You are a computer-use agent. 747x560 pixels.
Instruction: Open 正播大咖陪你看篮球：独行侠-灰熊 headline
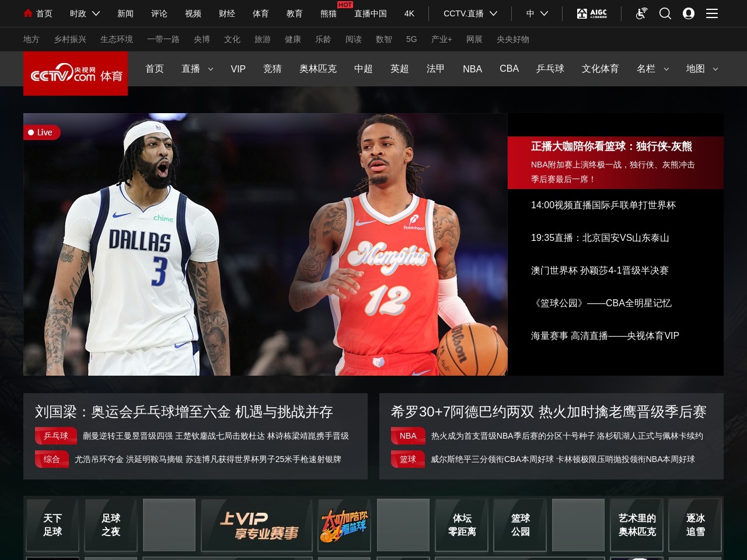pos(612,146)
